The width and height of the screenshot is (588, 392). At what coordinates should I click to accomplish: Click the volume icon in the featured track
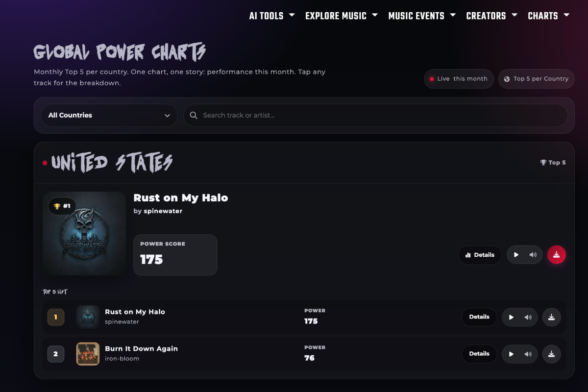[x=533, y=255]
